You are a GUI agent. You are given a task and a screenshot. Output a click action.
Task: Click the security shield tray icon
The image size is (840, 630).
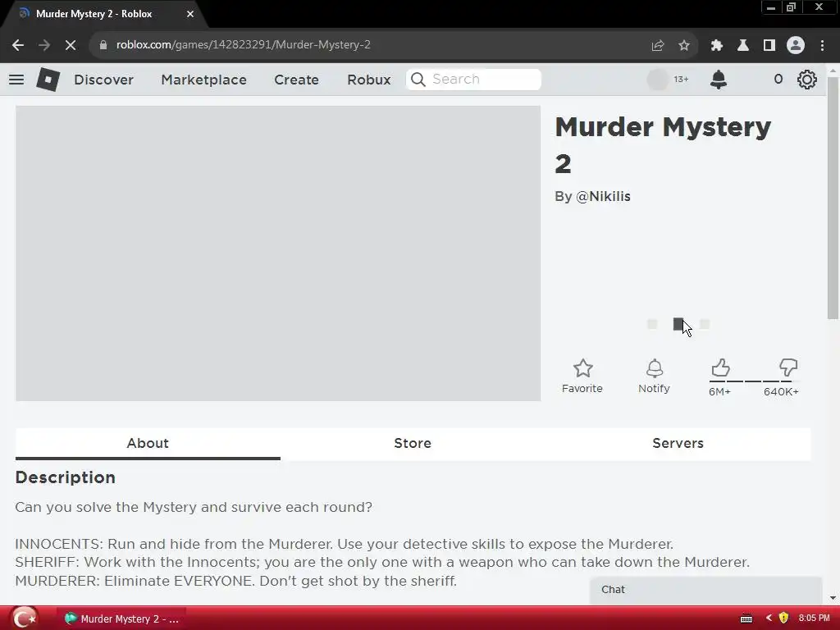tap(783, 619)
